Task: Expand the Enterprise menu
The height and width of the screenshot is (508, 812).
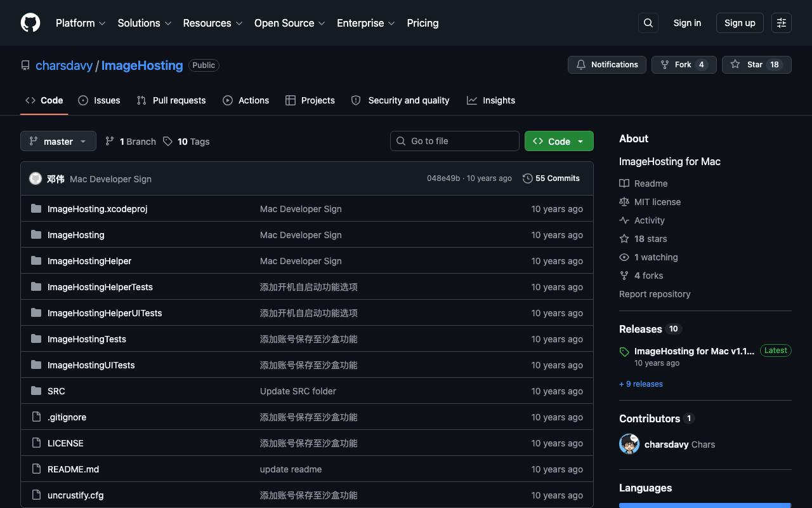Action: [366, 23]
